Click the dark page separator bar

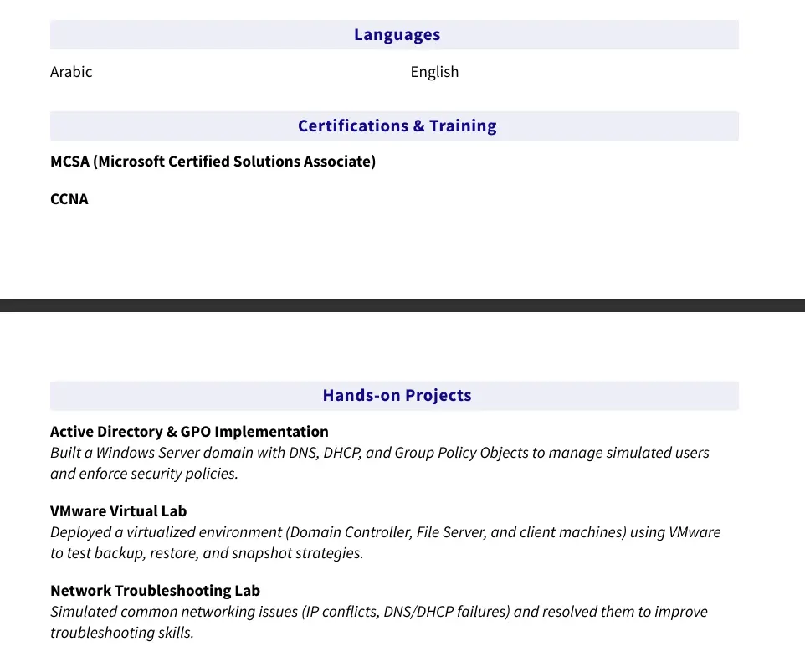coord(402,305)
